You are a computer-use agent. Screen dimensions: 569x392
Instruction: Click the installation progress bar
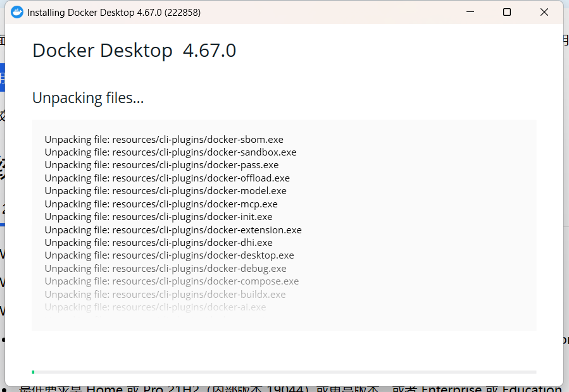(284, 372)
